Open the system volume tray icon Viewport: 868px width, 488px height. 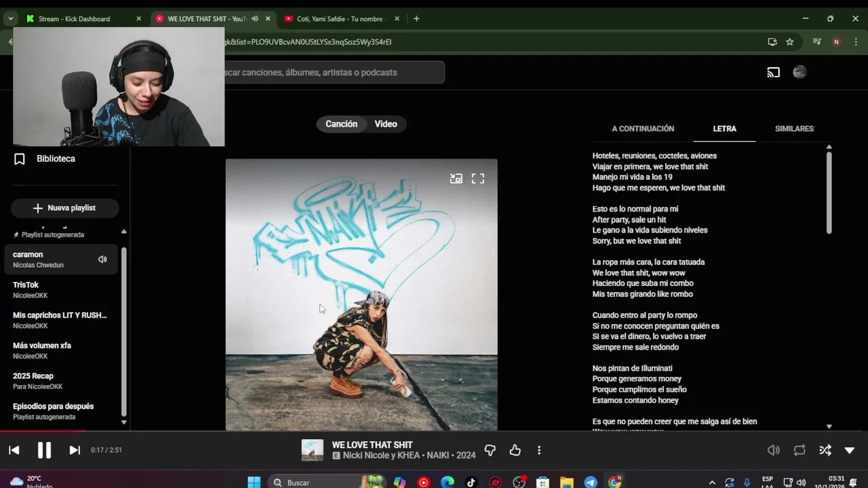pos(801,483)
